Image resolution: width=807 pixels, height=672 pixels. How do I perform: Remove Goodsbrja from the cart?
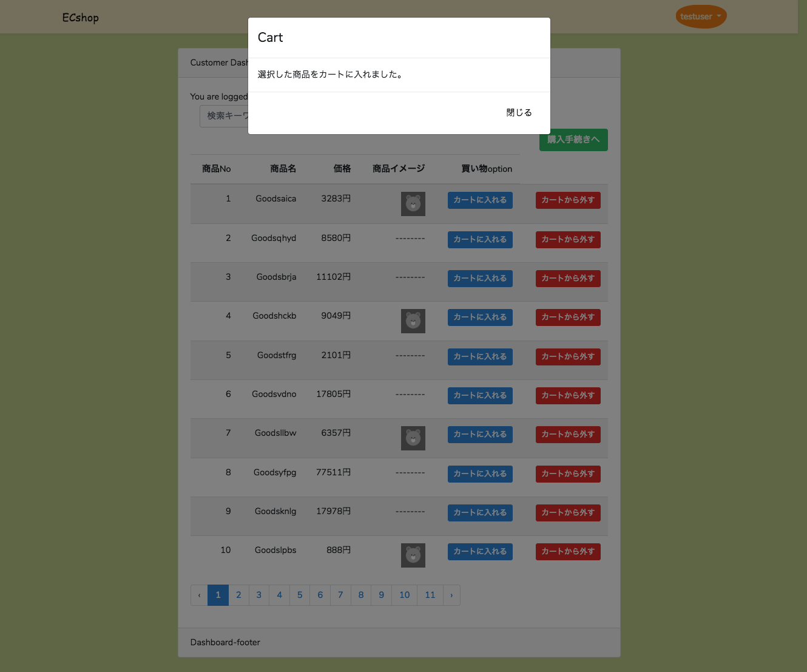(568, 279)
